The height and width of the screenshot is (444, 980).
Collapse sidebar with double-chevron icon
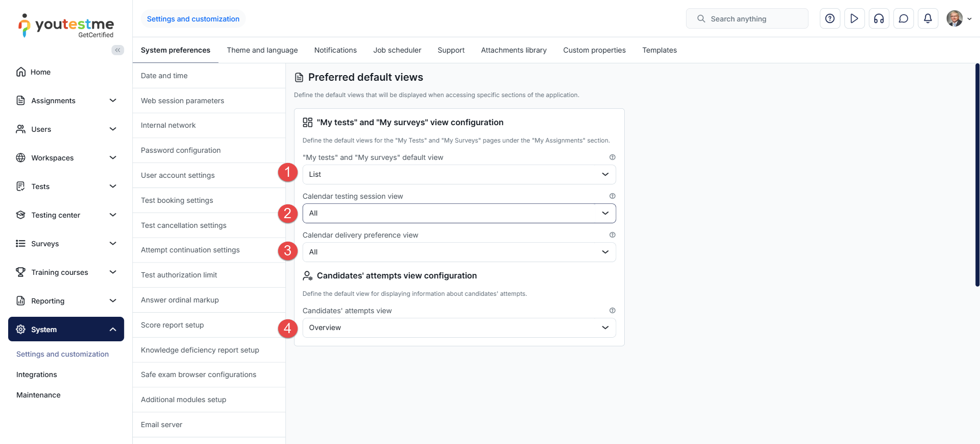117,50
